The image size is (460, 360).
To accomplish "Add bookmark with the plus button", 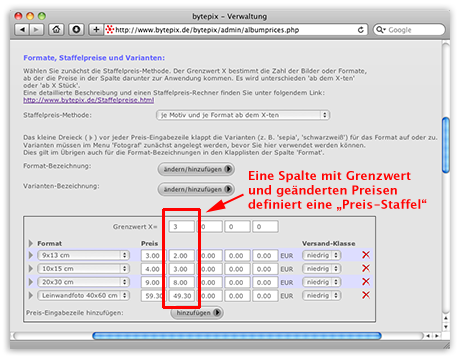I will pos(96,30).
